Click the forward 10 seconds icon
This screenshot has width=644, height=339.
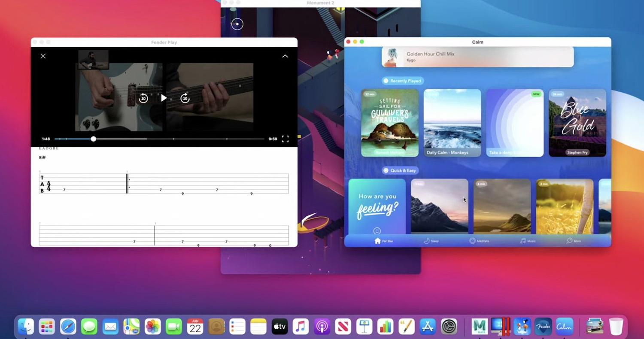tap(185, 98)
